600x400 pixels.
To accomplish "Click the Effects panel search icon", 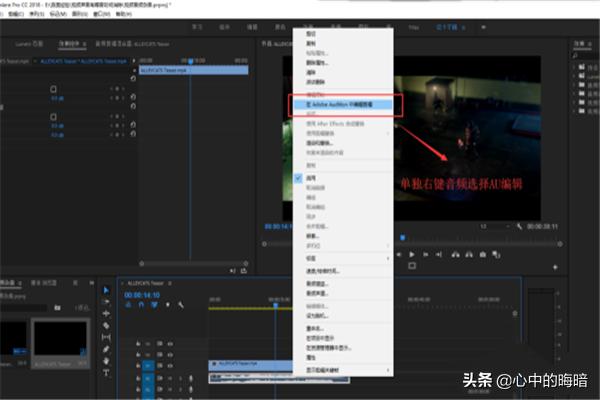I will point(575,56).
